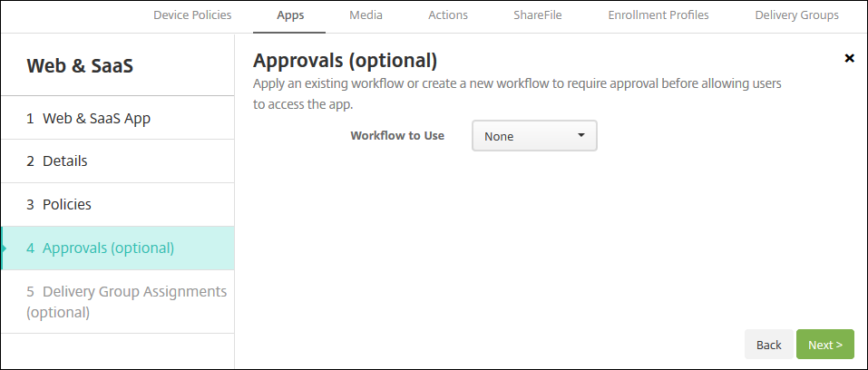Click the green Next button
Viewport: 868px width, 370px height.
pos(824,345)
